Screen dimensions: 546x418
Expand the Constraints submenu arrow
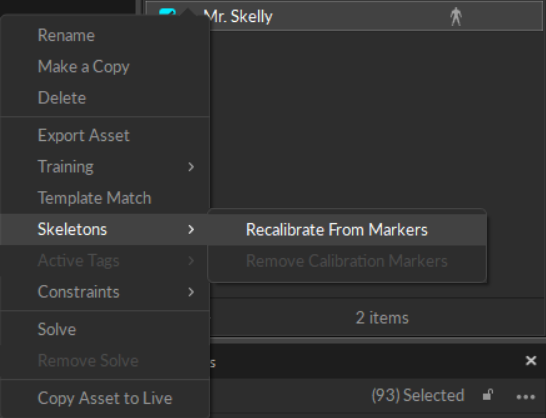coord(191,292)
